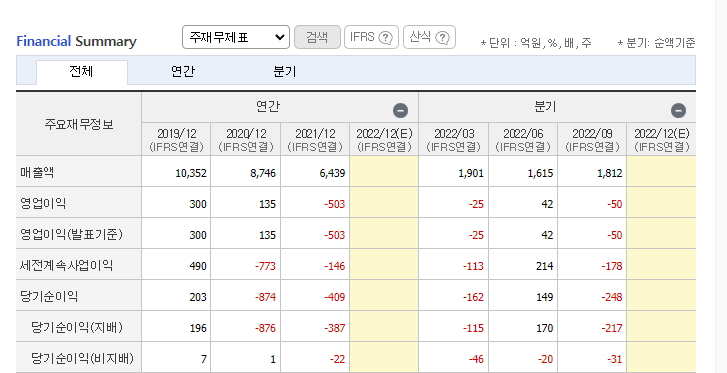Select the 1,615 quarterly revenue value
Viewport: 727px width, 373px height.
click(541, 174)
